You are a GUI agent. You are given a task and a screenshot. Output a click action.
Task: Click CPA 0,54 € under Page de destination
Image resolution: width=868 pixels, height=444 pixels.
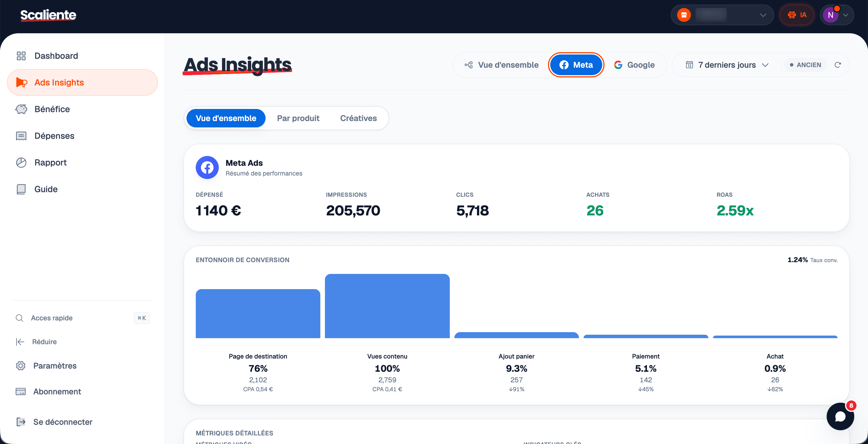(258, 390)
